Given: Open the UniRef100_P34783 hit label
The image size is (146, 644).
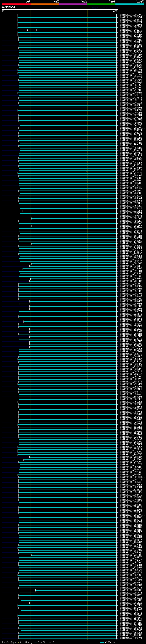Looking at the screenshot, I should click(x=131, y=58).
